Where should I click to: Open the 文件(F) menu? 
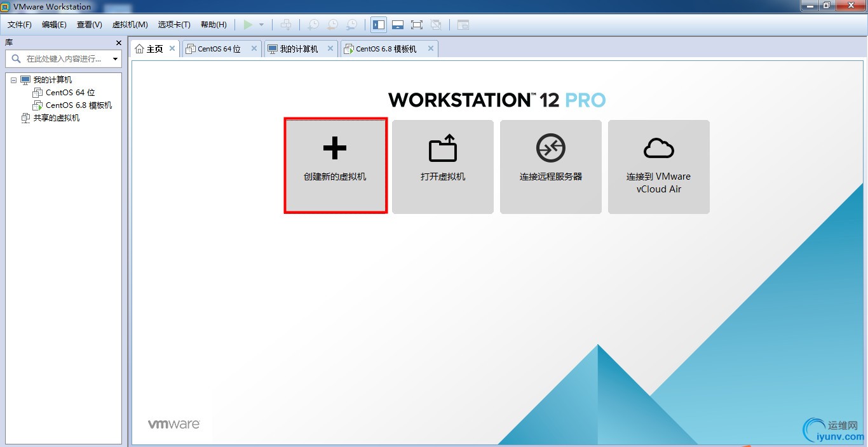pos(20,25)
